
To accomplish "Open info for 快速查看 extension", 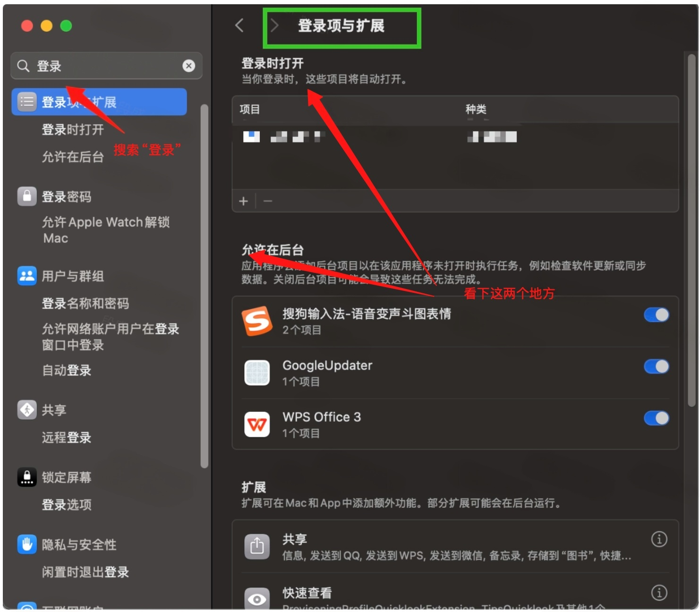I will 659,592.
